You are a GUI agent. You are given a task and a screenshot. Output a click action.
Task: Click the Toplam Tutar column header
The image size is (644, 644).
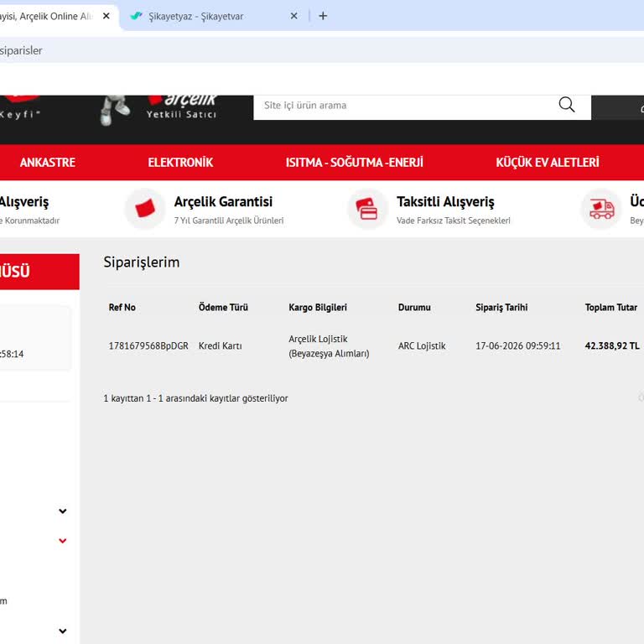coord(610,307)
